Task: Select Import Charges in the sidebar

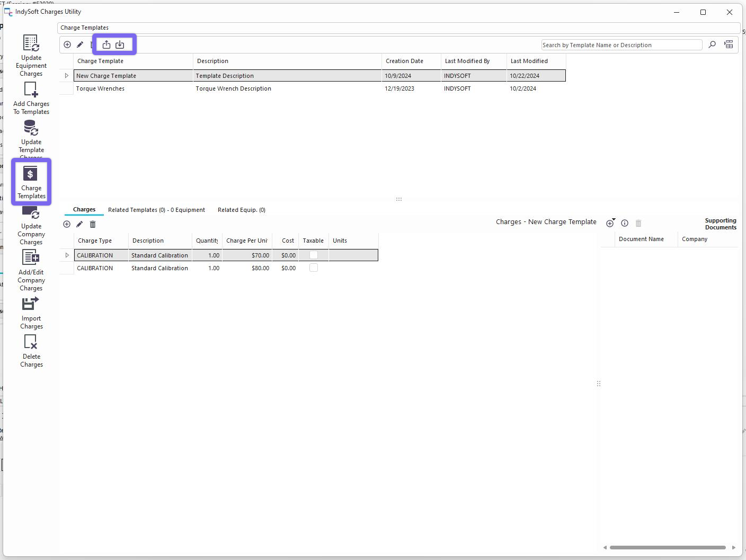Action: coord(31,313)
